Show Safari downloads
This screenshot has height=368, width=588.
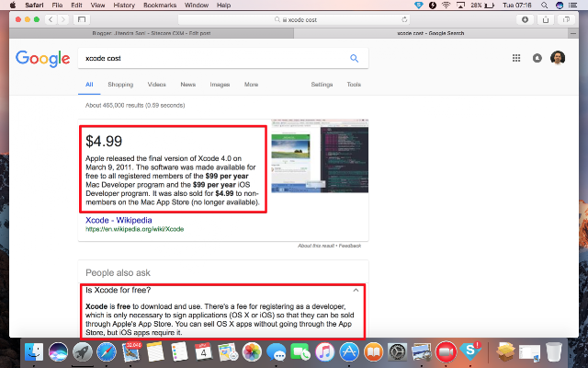[525, 19]
